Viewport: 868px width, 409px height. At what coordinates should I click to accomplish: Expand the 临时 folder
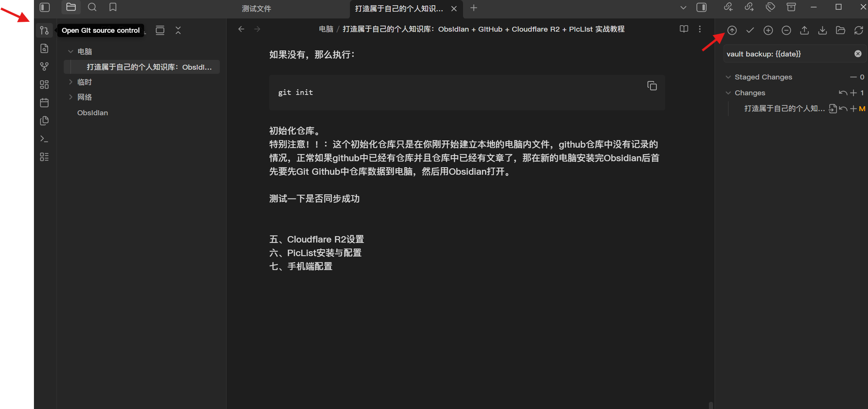(x=70, y=82)
